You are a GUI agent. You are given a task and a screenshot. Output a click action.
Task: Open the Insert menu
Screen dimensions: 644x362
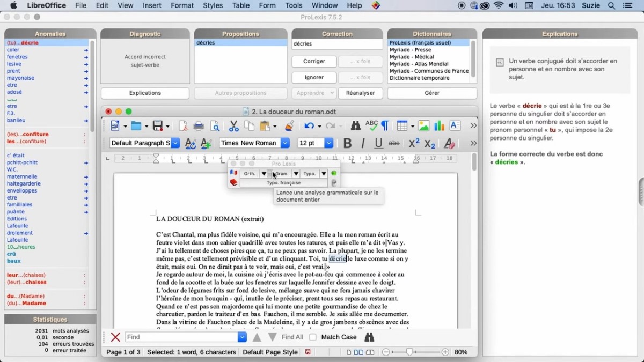click(x=152, y=5)
